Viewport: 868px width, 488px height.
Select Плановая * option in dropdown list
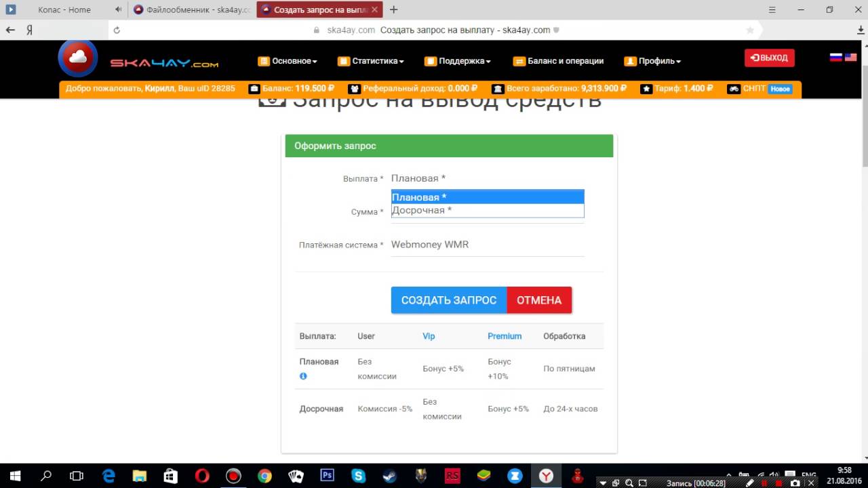tap(488, 197)
